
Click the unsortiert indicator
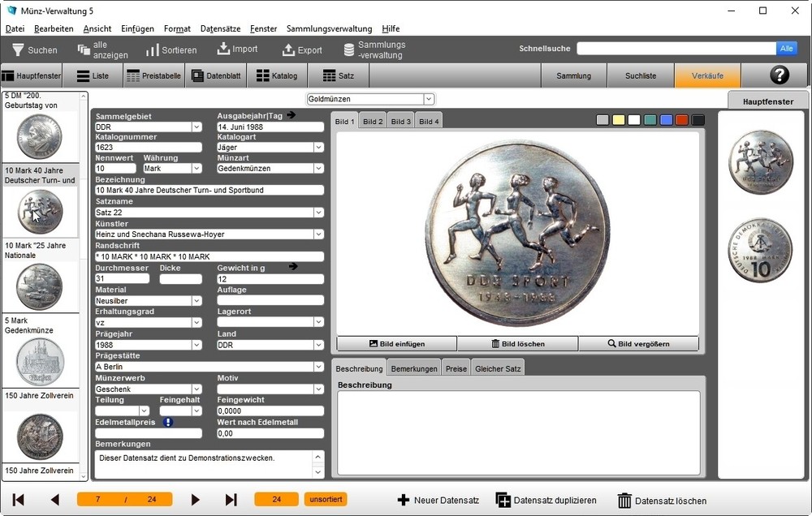(325, 500)
